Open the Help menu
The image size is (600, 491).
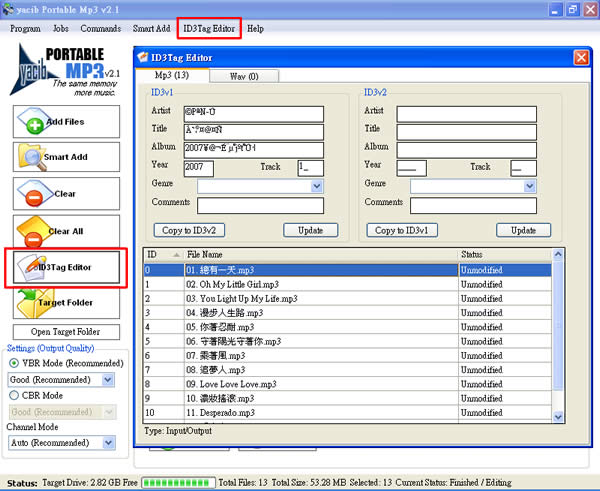point(255,28)
